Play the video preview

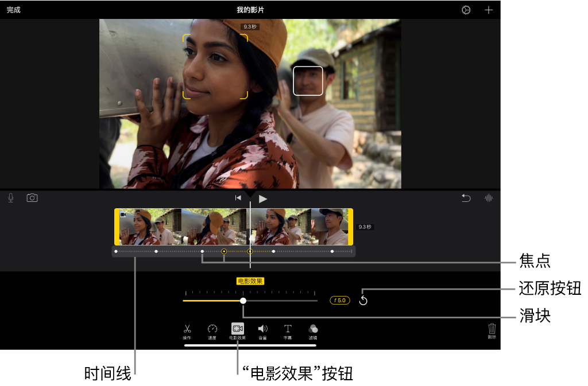pos(263,199)
